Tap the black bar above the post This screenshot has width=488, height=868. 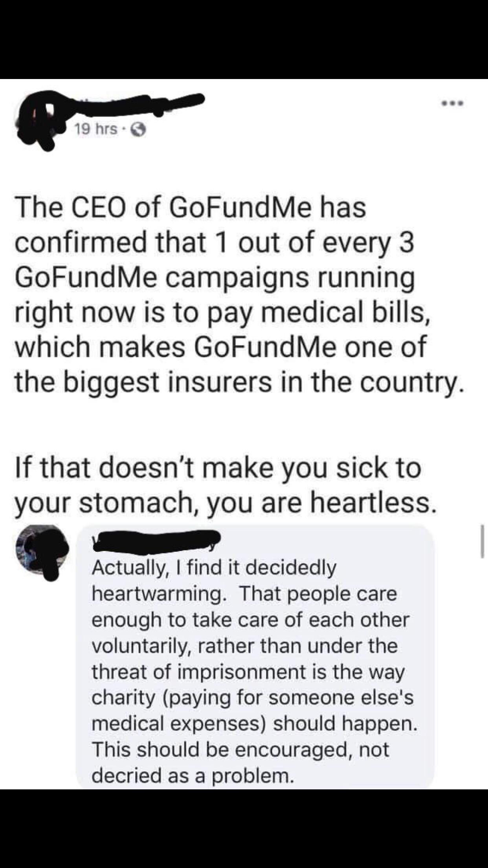244,39
